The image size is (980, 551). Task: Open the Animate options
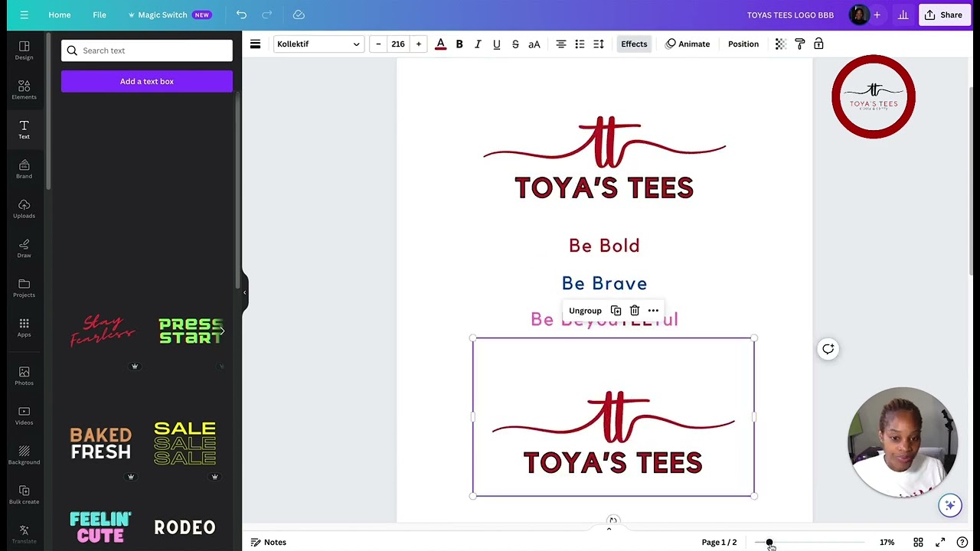tap(688, 44)
